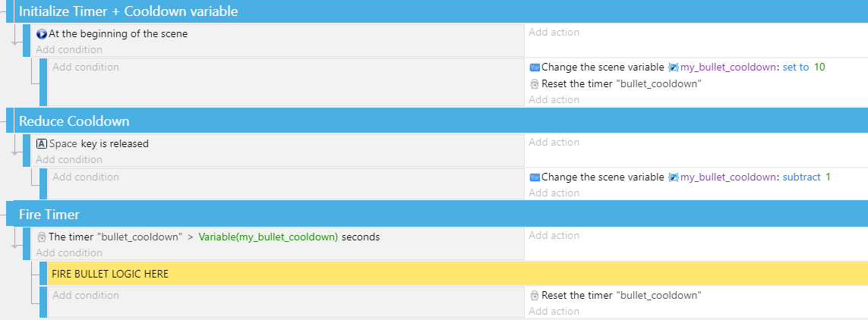The height and width of the screenshot is (320, 868).
Task: Add condition under 'Space key is released'
Action: click(x=69, y=160)
